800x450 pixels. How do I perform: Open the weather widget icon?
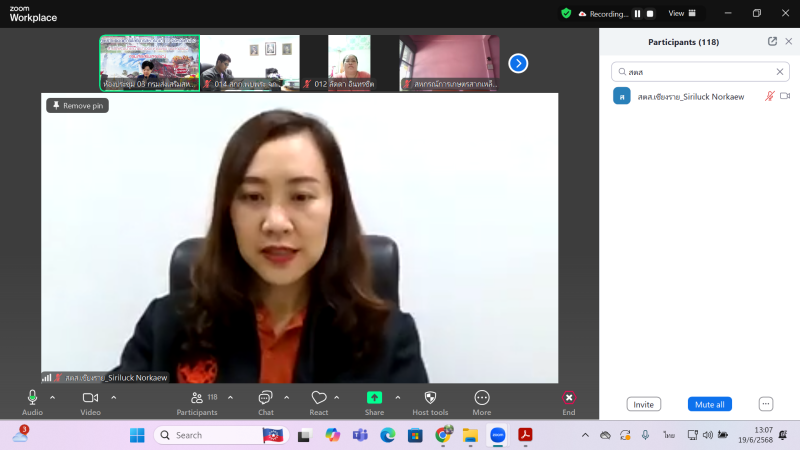click(x=21, y=434)
